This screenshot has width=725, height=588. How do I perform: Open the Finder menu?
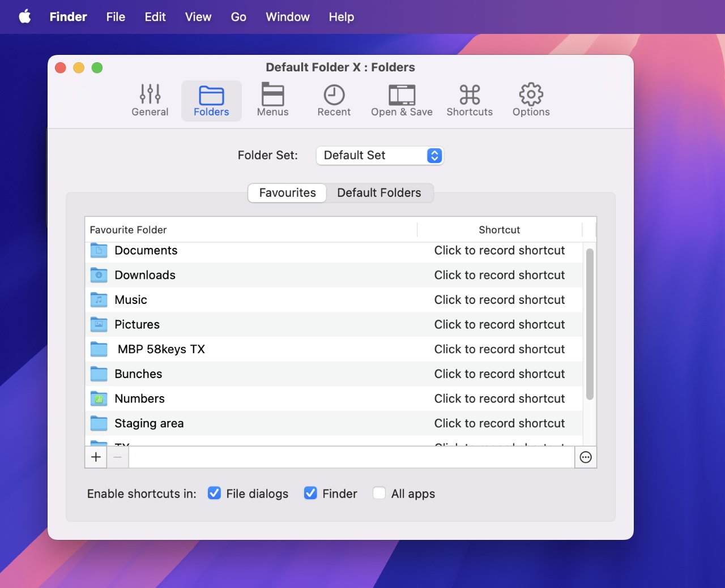[68, 17]
